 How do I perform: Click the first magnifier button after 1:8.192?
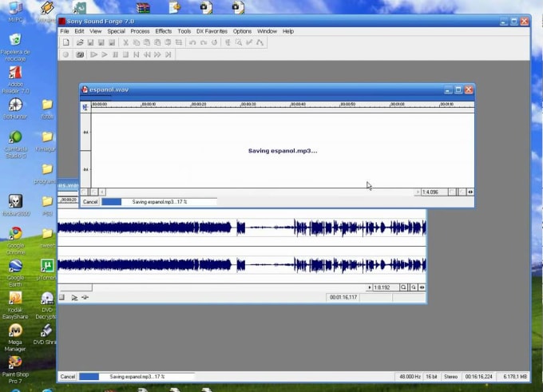pos(403,287)
